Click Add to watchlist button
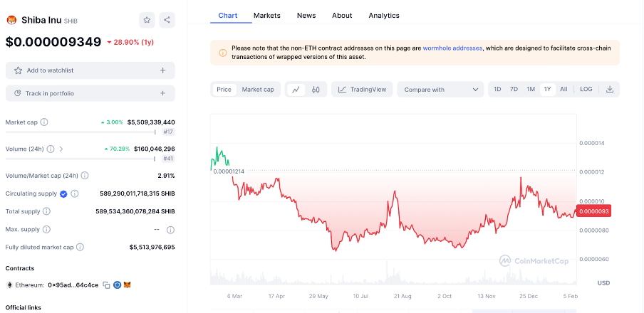 pos(90,70)
